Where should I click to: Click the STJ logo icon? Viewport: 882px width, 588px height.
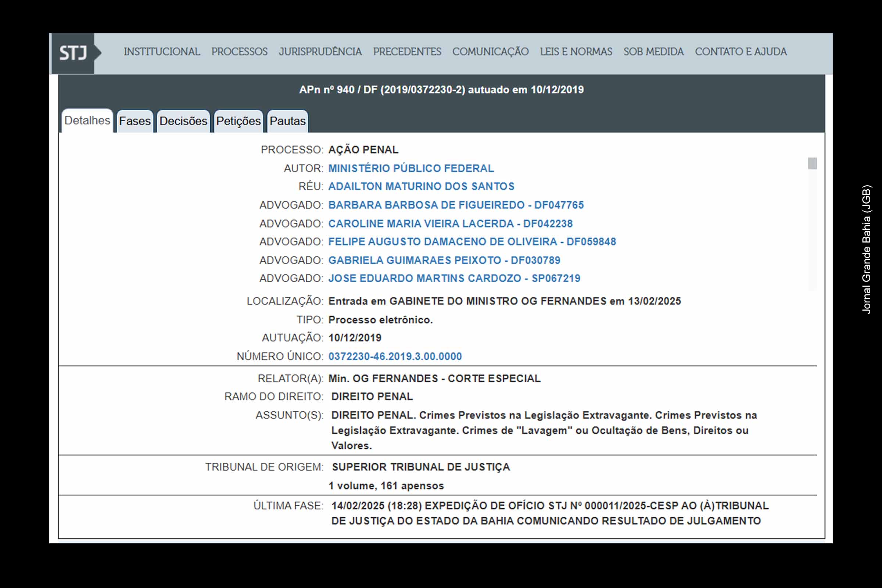(x=73, y=53)
